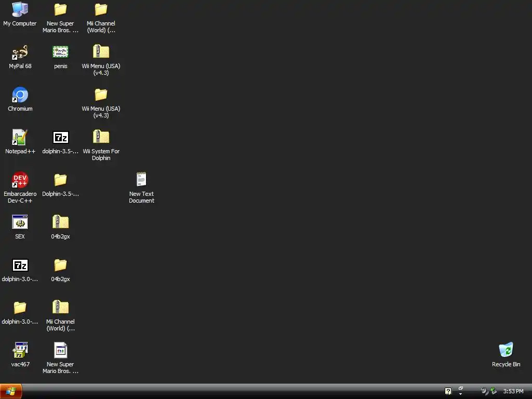Launch Embarcadero Dev-C++ shortcut

click(20, 180)
